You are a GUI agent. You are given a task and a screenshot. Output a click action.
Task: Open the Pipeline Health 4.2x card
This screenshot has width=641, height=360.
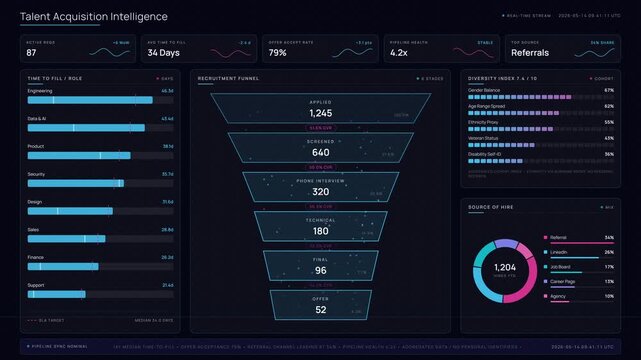(x=442, y=49)
